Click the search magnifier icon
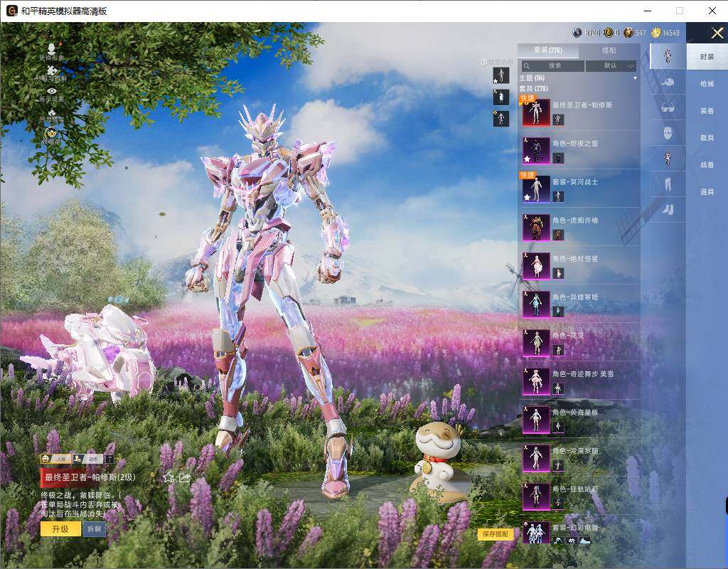The image size is (728, 569). (527, 66)
